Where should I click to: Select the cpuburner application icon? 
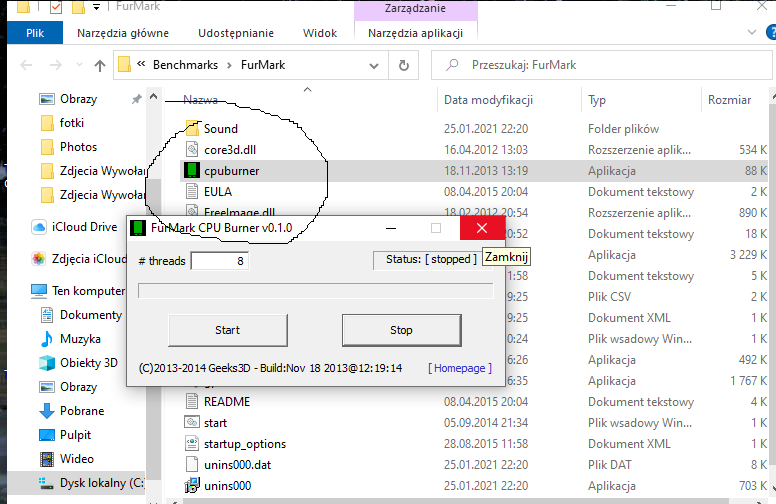tap(192, 170)
